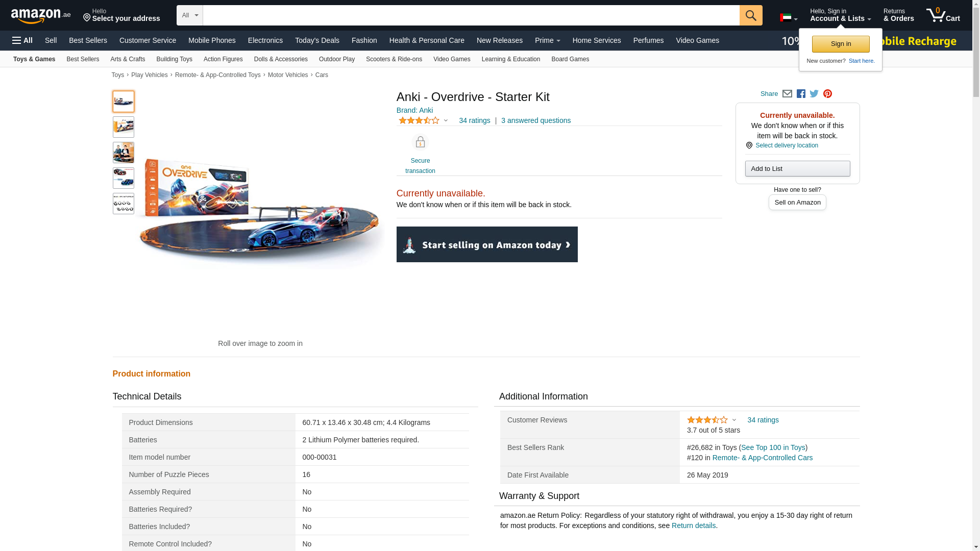The width and height of the screenshot is (980, 551).
Task: Share product via email icon
Action: point(787,94)
